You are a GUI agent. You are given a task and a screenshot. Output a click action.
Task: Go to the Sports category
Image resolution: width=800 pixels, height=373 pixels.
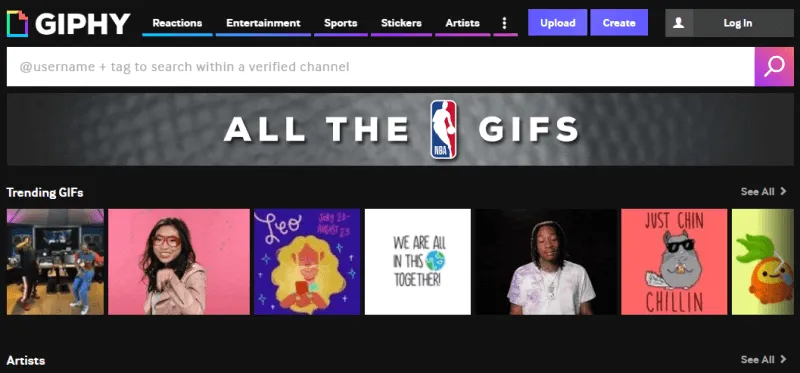click(340, 23)
